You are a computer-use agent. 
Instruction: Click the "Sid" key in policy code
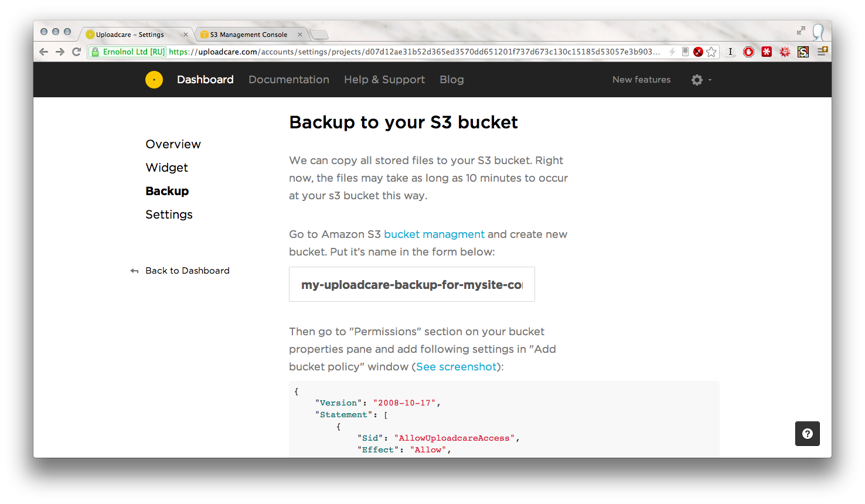click(370, 438)
